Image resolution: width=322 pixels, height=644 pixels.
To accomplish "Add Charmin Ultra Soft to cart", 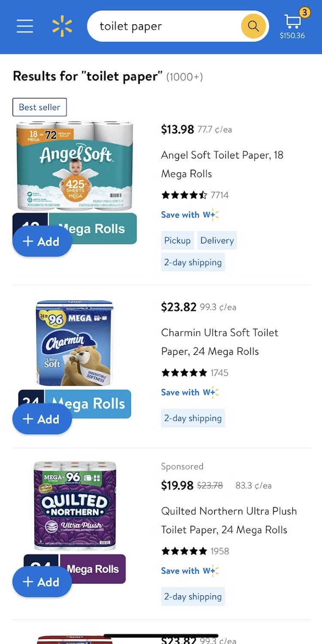I will [x=42, y=419].
